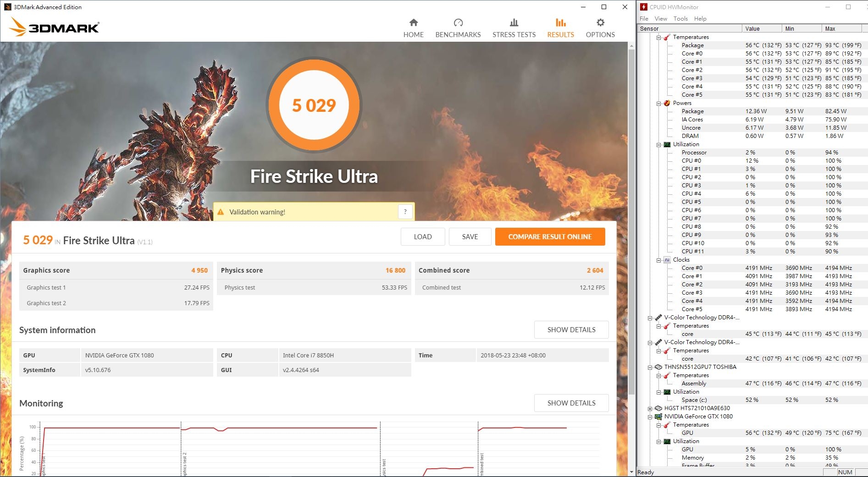Click the 3DMark title bar app icon
The image size is (868, 477).
7,7
